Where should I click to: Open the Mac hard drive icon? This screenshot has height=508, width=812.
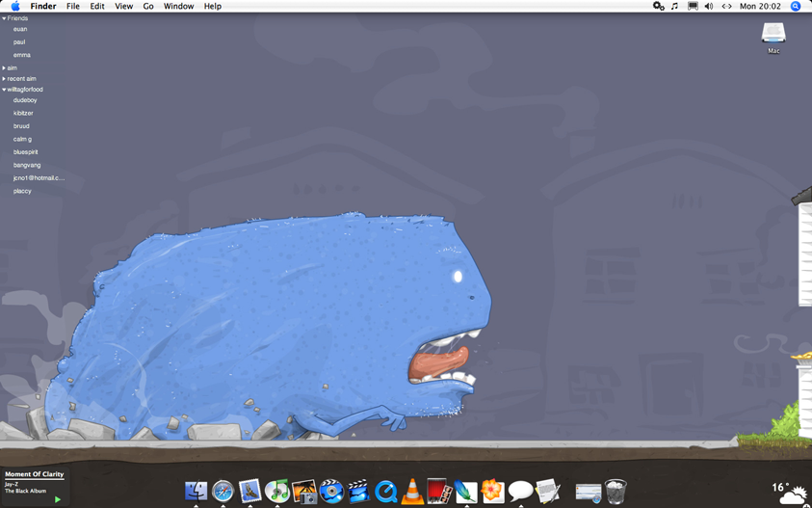tap(773, 33)
